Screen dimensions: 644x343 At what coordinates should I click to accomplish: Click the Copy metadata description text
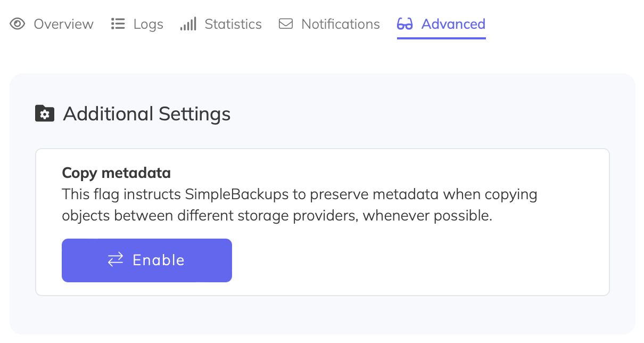(x=298, y=205)
